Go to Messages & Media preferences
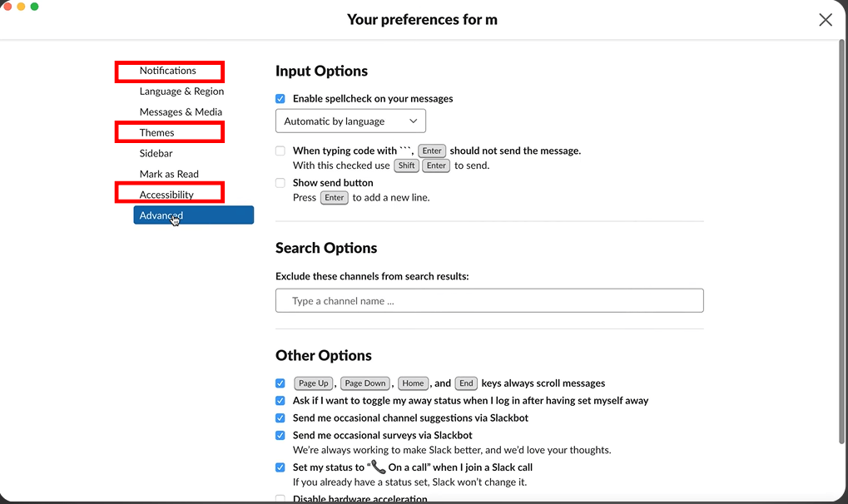This screenshot has width=848, height=504. [x=181, y=112]
